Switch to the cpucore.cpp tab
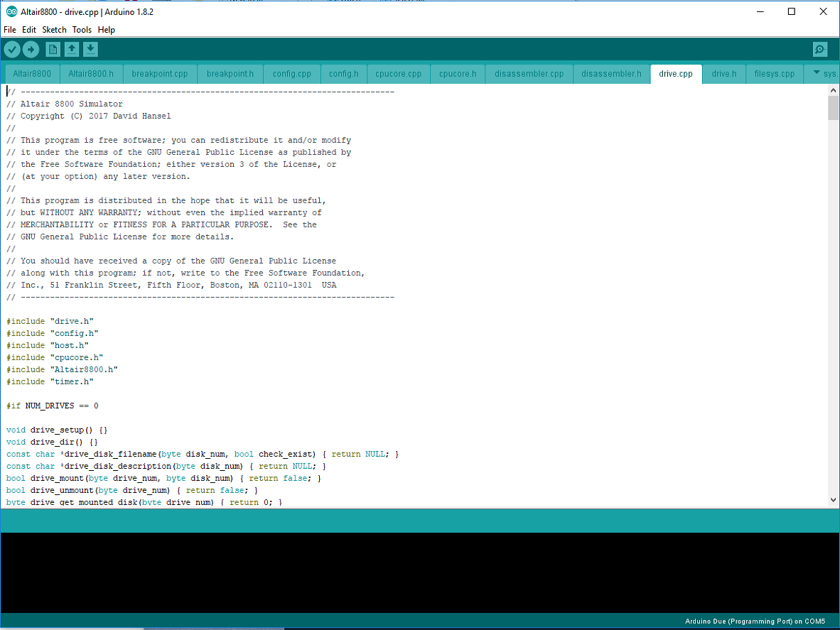Image resolution: width=840 pixels, height=630 pixels. click(398, 74)
